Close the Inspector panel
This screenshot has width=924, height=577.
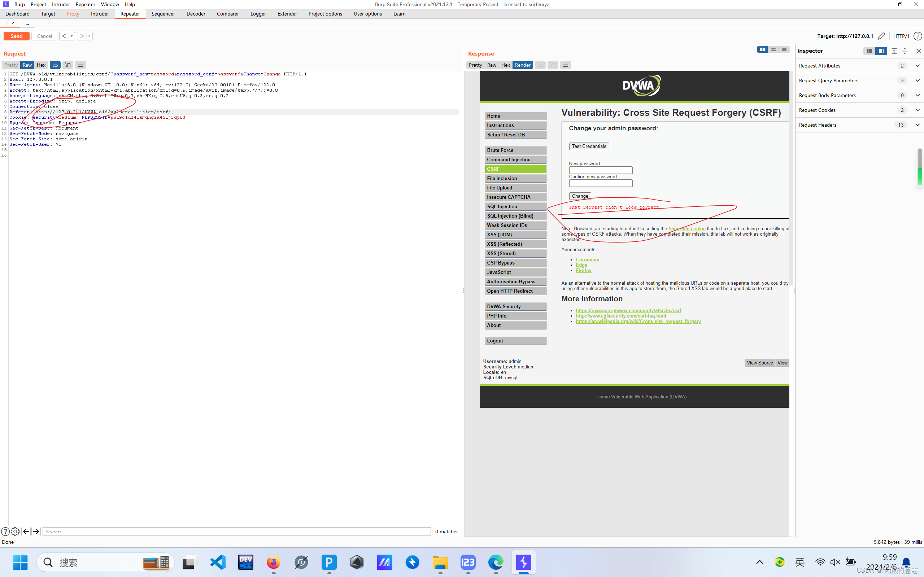tap(918, 51)
